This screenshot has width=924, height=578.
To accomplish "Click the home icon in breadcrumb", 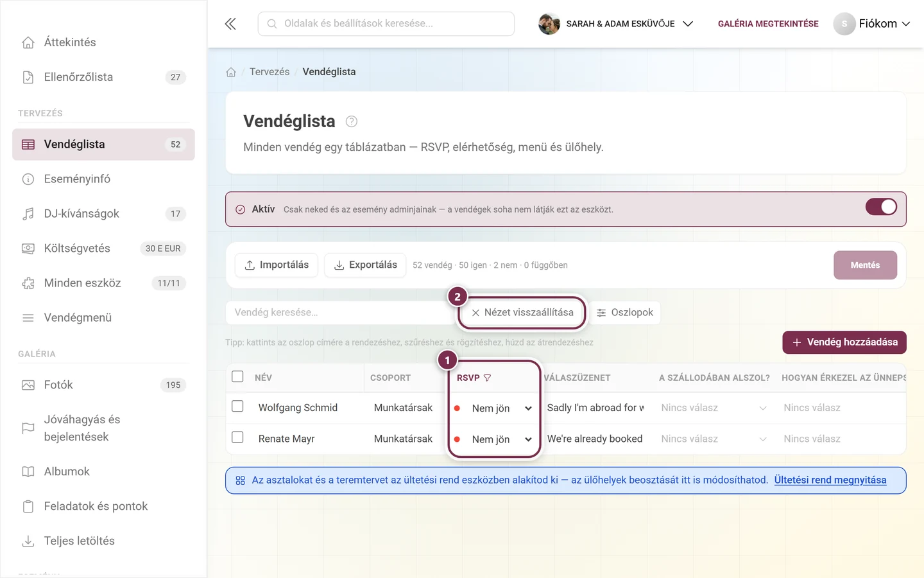I will pyautogui.click(x=231, y=72).
